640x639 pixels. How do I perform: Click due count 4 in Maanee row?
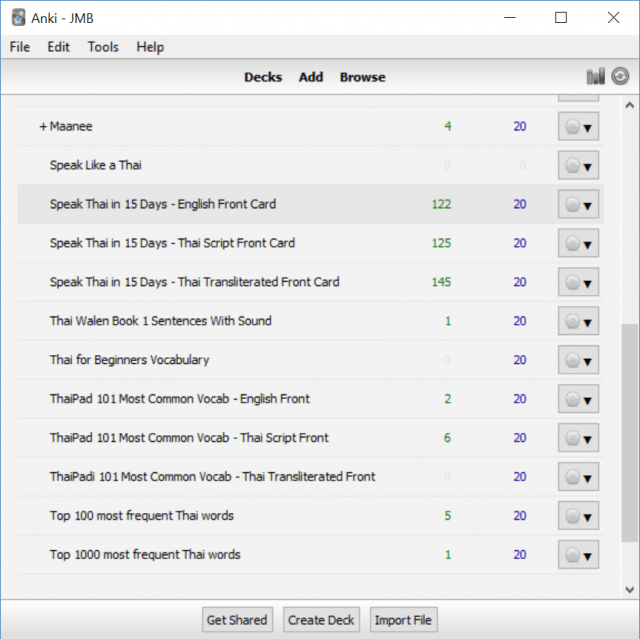[447, 126]
